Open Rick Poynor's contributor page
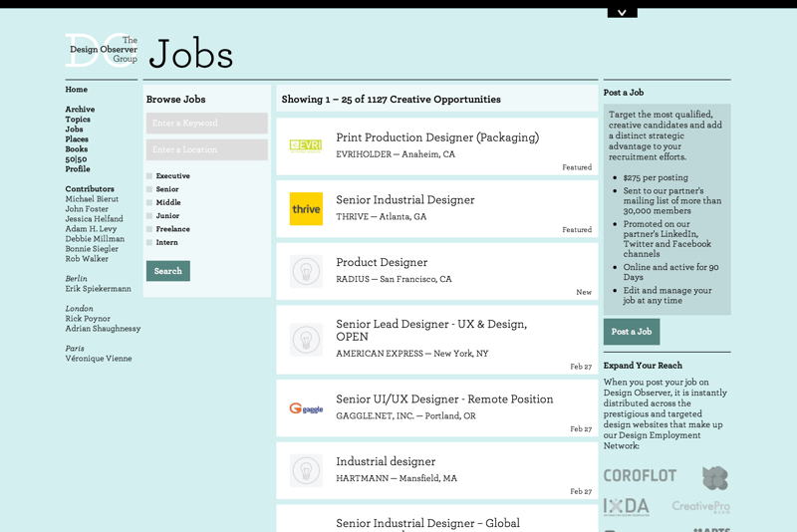Screen dimensions: 797x532 [88, 319]
